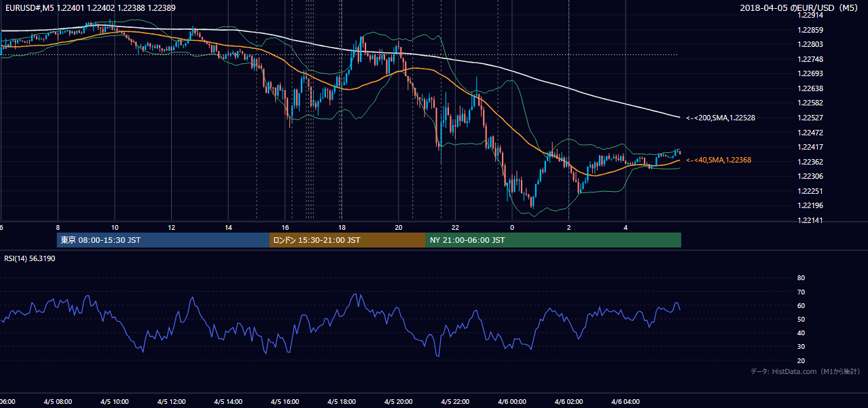Image resolution: width=868 pixels, height=408 pixels.
Task: Click bottom time axis label 4/5 20:00
Action: click(398, 402)
